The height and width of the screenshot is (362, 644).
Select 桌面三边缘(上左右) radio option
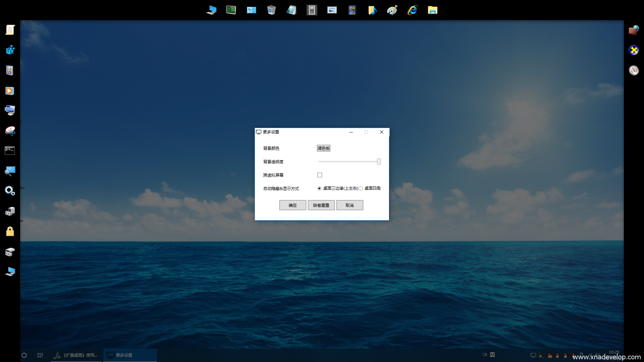(319, 188)
